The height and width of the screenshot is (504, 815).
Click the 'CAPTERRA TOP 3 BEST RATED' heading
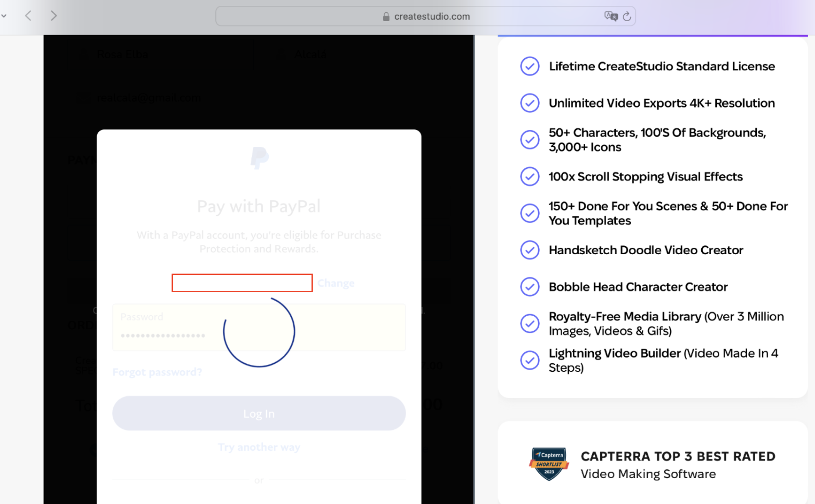[x=678, y=456]
